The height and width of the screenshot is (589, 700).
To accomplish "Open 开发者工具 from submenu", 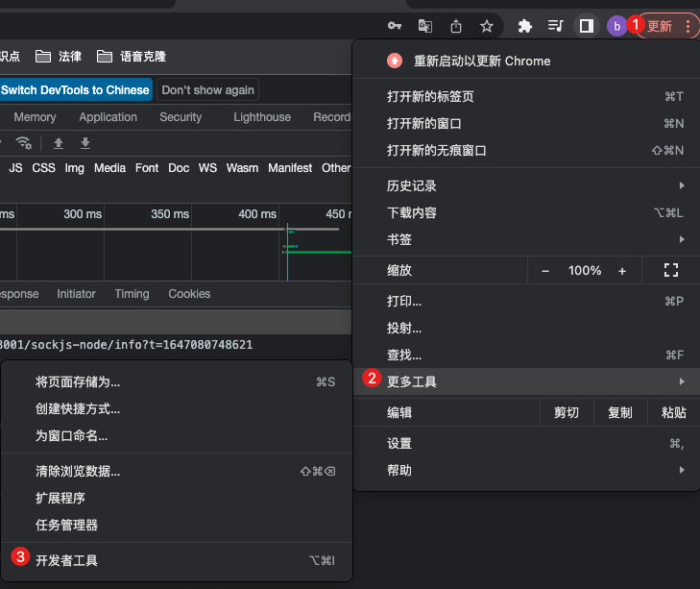I will 177,560.
